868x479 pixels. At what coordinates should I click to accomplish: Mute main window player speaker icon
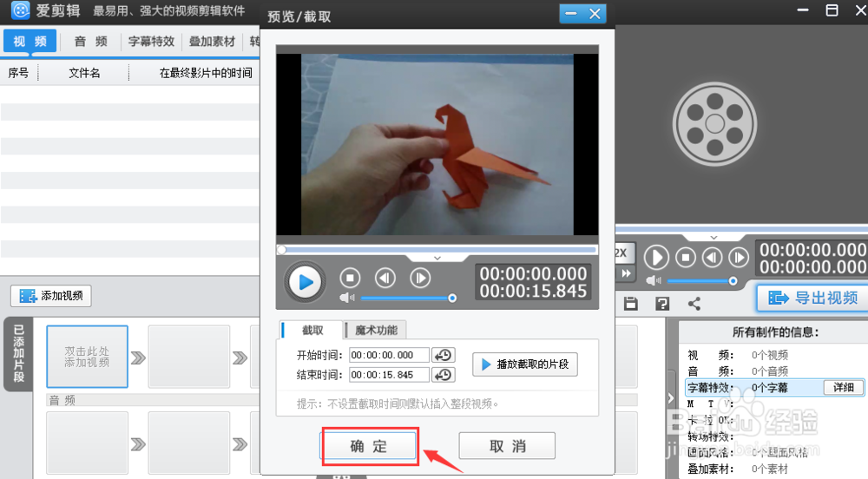click(654, 281)
